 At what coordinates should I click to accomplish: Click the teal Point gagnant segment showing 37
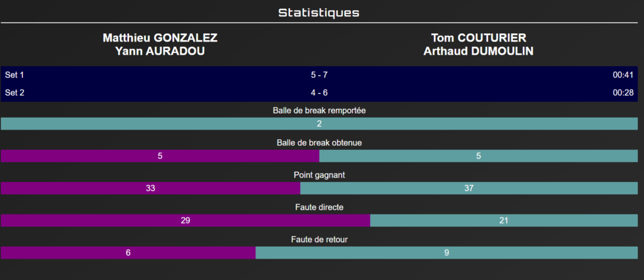(469, 188)
